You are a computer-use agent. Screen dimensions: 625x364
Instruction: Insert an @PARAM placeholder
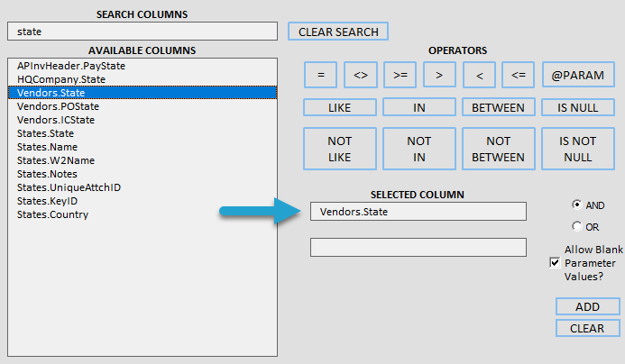[x=578, y=75]
